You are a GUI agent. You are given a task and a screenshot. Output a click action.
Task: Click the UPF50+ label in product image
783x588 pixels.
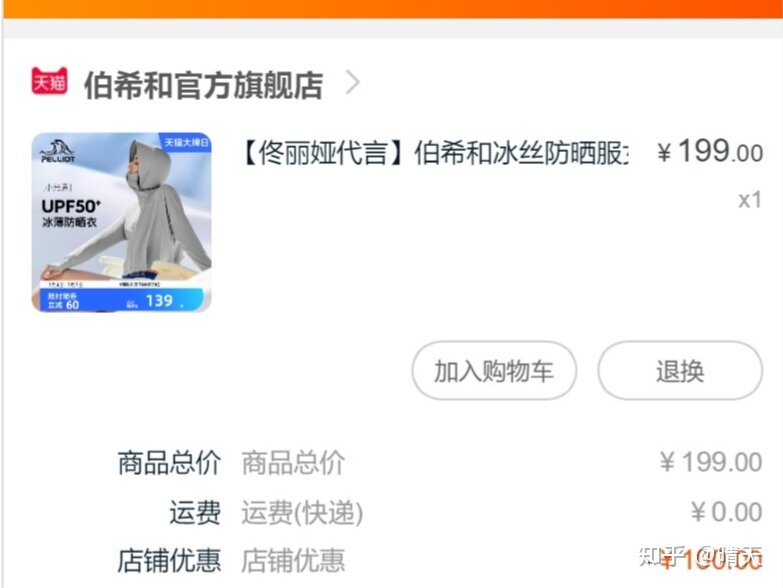[x=71, y=206]
